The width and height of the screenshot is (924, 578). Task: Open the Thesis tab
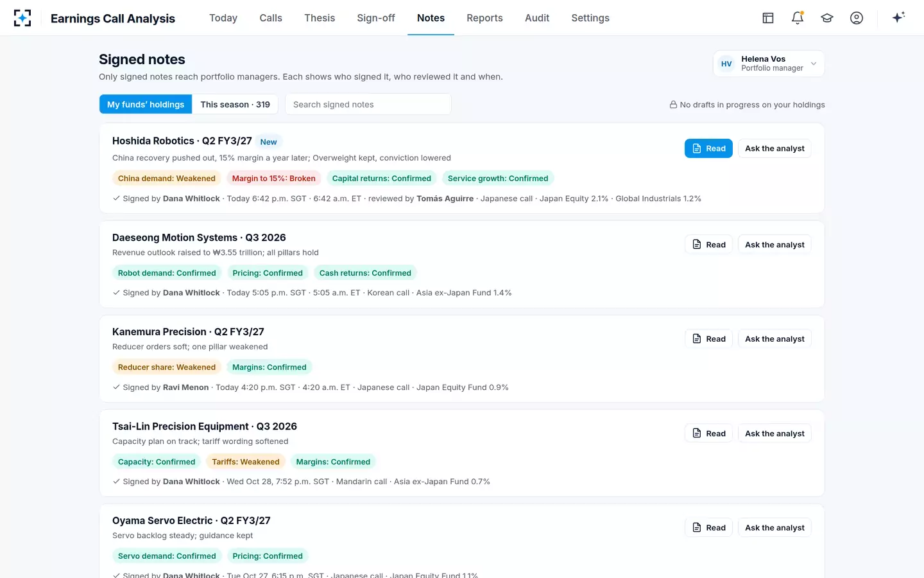[x=320, y=18]
